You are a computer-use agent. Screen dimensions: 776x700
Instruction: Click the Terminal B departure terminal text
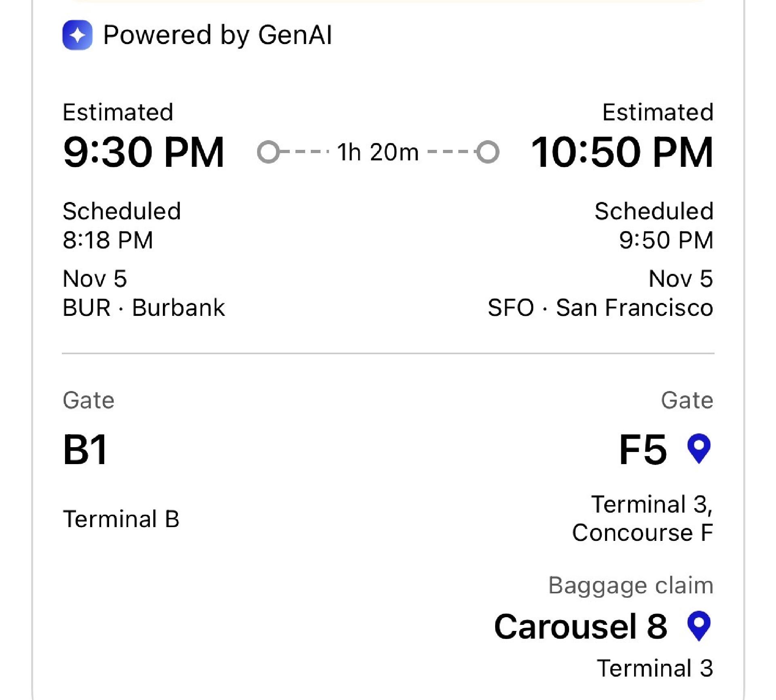pos(121,519)
